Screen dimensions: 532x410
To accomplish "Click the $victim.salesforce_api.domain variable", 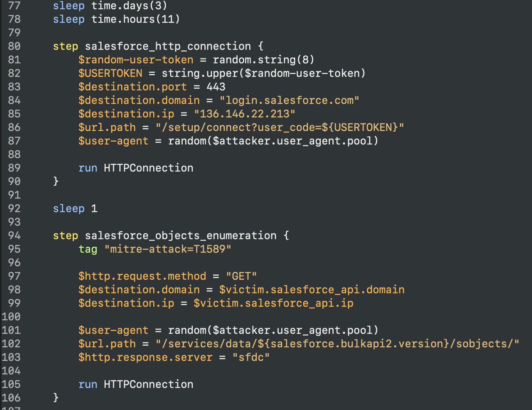I will pyautogui.click(x=312, y=290).
